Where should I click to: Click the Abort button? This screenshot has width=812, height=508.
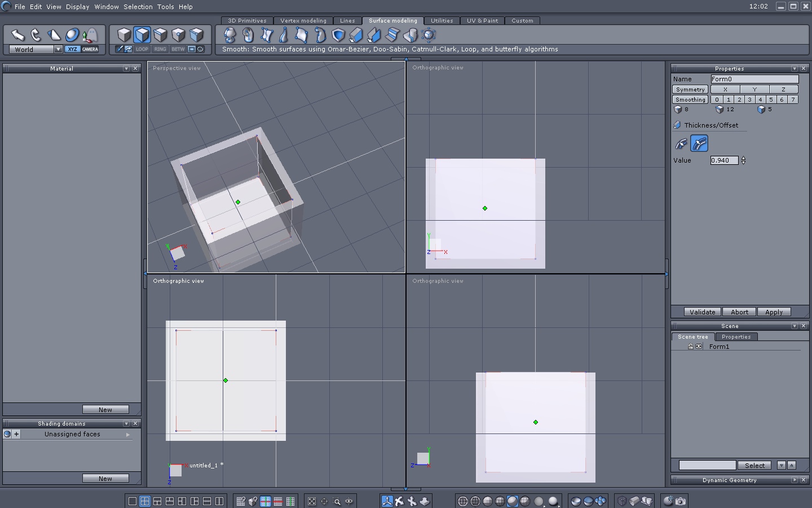tap(739, 312)
